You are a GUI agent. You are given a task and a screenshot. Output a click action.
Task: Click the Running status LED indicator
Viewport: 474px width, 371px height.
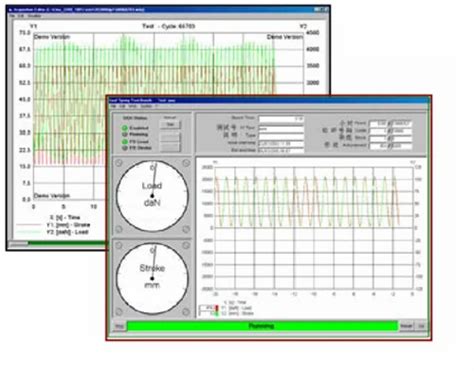pyautogui.click(x=125, y=134)
